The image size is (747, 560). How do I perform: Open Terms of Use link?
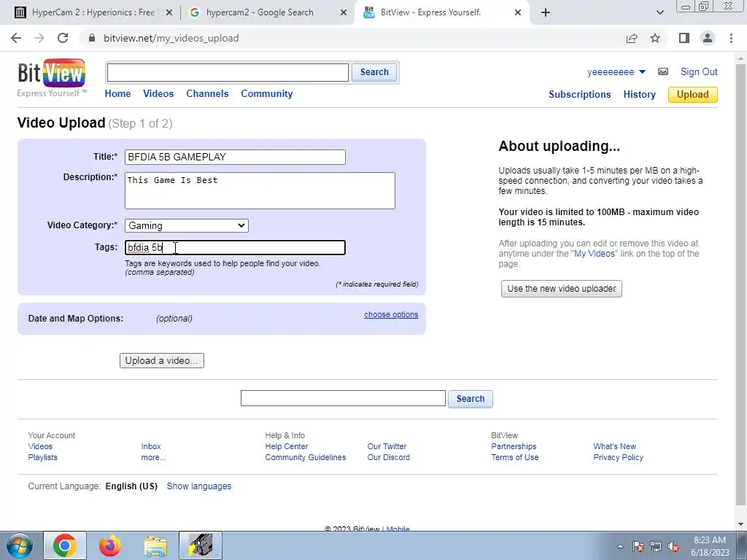pyautogui.click(x=514, y=457)
